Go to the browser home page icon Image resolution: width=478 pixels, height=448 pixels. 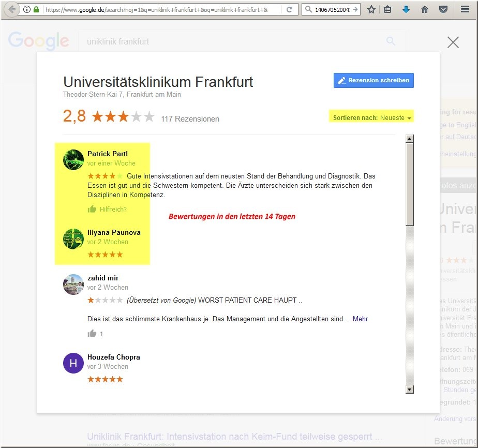(x=425, y=9)
